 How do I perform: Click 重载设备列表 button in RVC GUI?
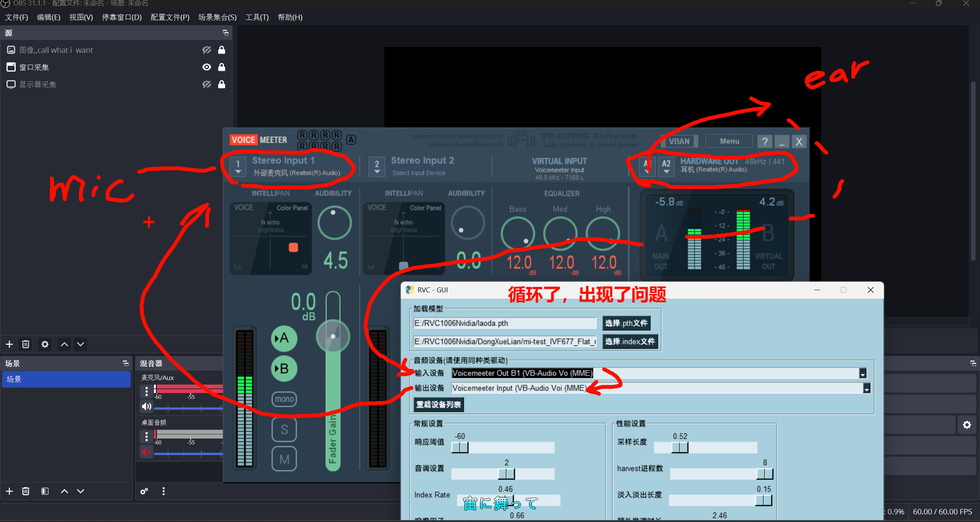click(438, 405)
